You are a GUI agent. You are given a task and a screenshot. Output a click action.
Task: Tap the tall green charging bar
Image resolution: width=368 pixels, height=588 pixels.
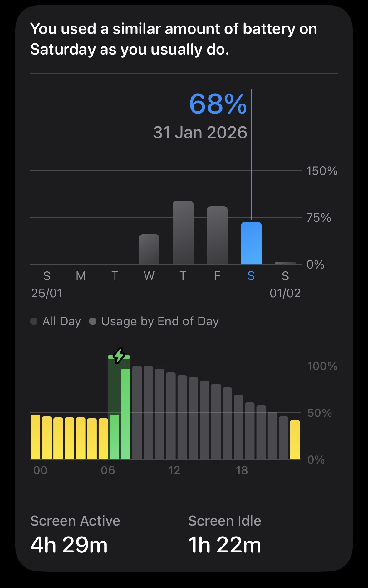coord(126,414)
